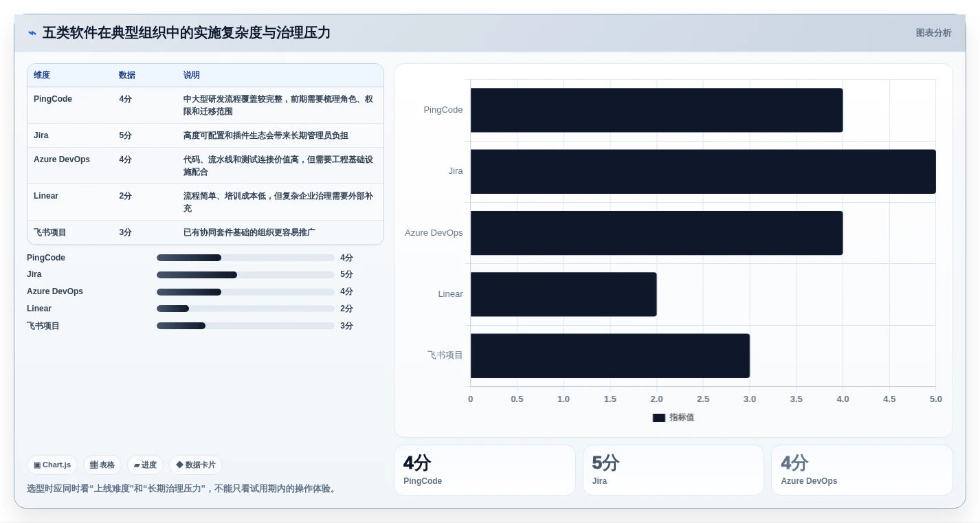
Task: Click the PingCode description about 中大型研发流程
Action: click(x=278, y=105)
